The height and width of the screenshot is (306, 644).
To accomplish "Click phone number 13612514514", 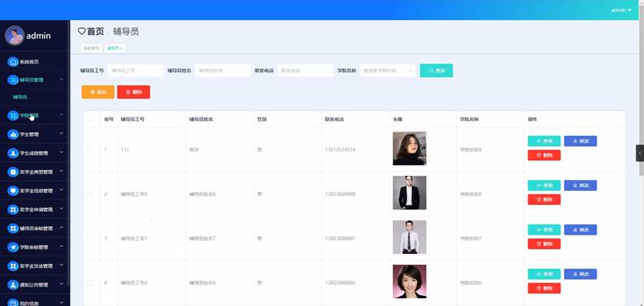I will pos(340,150).
